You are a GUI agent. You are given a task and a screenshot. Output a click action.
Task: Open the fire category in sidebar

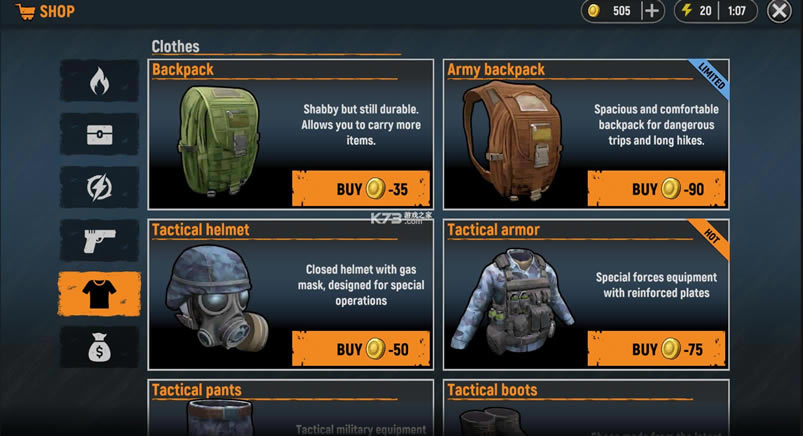pyautogui.click(x=99, y=81)
